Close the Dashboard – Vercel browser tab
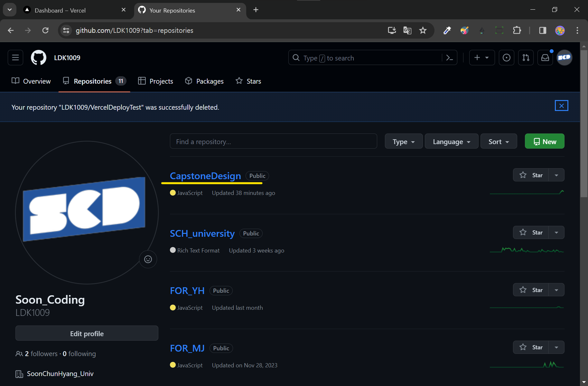 pyautogui.click(x=124, y=10)
